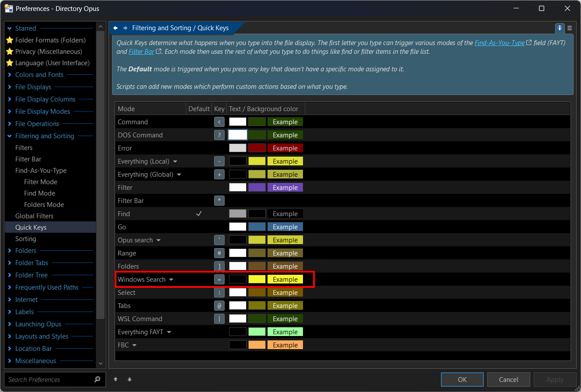Click the back arrow in page header
This screenshot has height=392, width=581.
tap(116, 28)
